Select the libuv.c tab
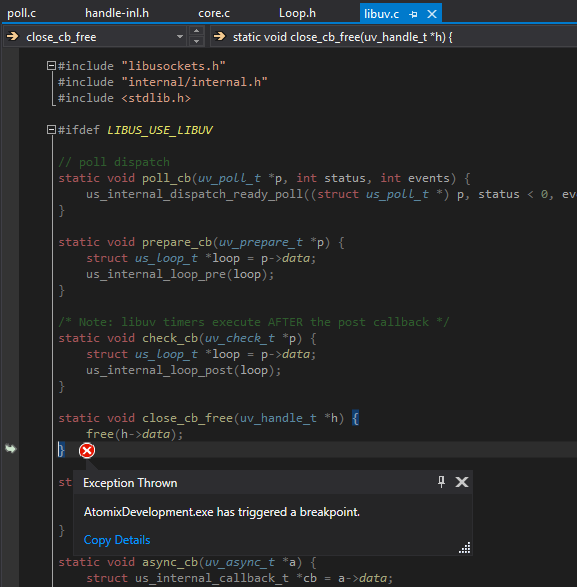Image resolution: width=577 pixels, height=587 pixels. [x=381, y=14]
